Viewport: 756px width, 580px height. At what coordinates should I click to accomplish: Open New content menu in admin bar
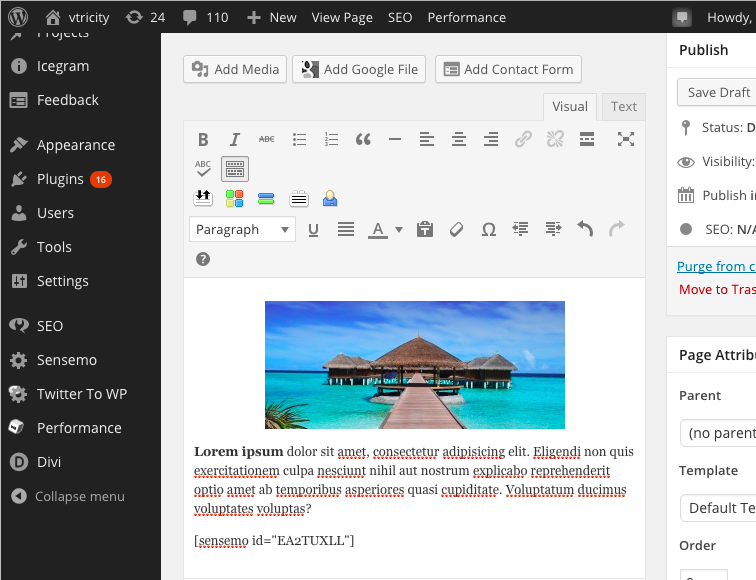271,17
